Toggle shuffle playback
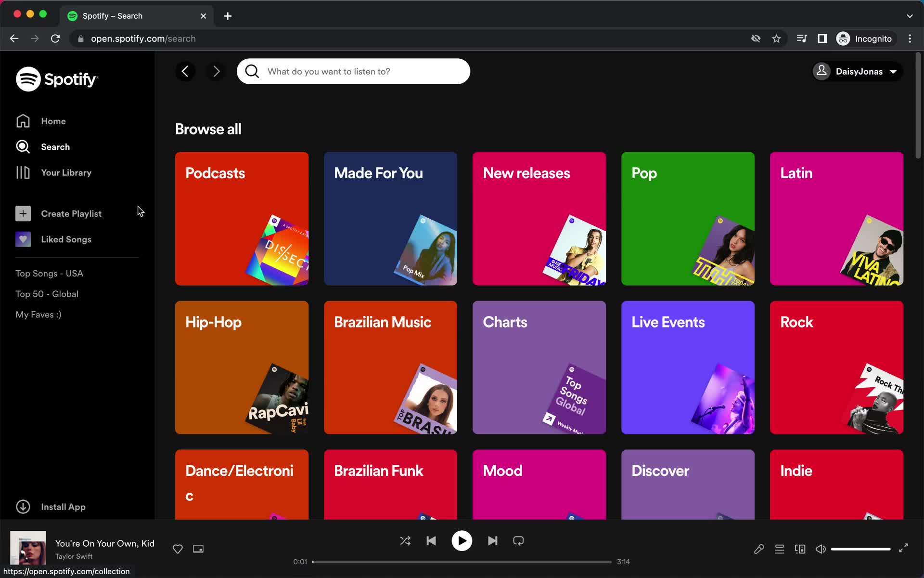Screen dimensions: 924x578 [405, 541]
